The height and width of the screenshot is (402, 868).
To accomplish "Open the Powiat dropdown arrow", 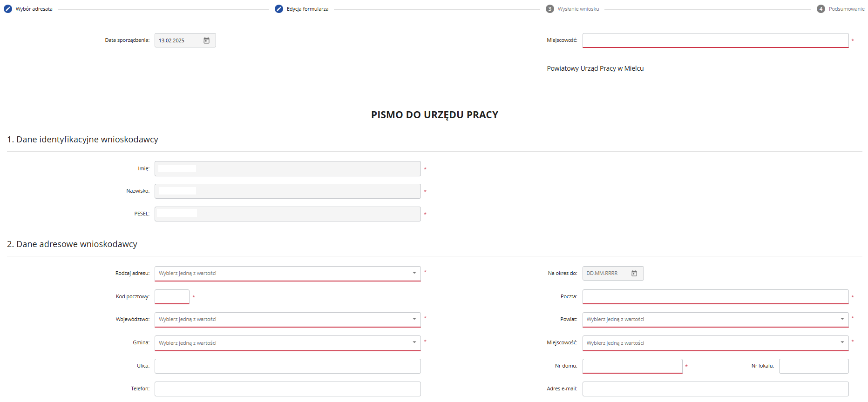I will [x=842, y=319].
